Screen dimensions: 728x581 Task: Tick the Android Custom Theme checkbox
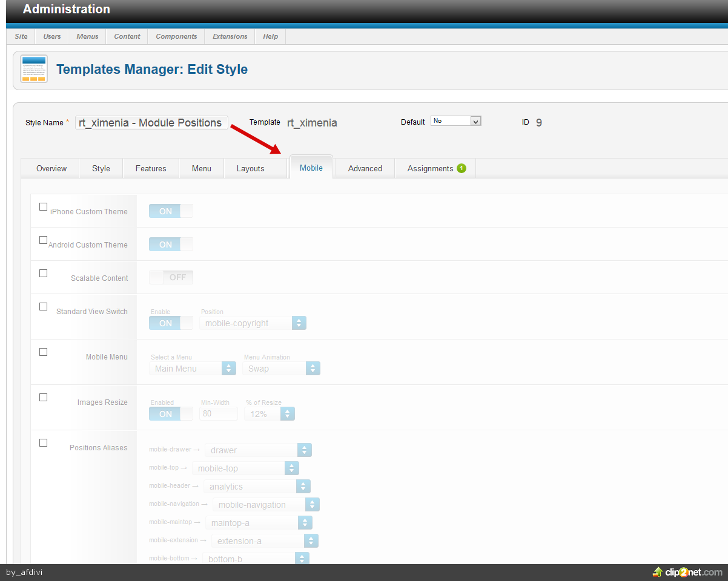point(43,240)
